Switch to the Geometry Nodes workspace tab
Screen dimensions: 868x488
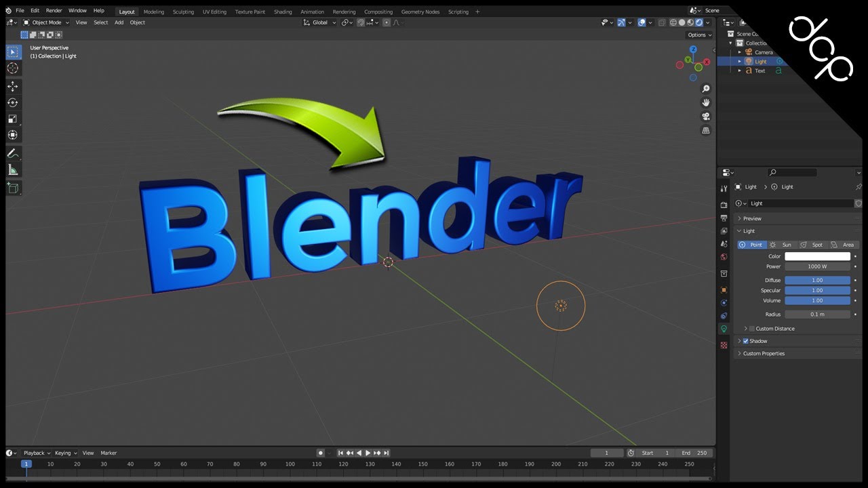(420, 12)
